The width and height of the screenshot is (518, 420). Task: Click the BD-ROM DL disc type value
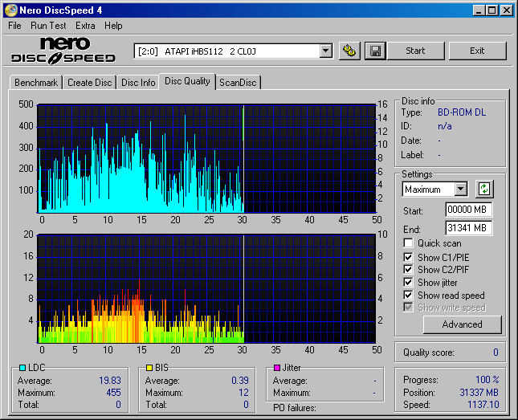462,112
